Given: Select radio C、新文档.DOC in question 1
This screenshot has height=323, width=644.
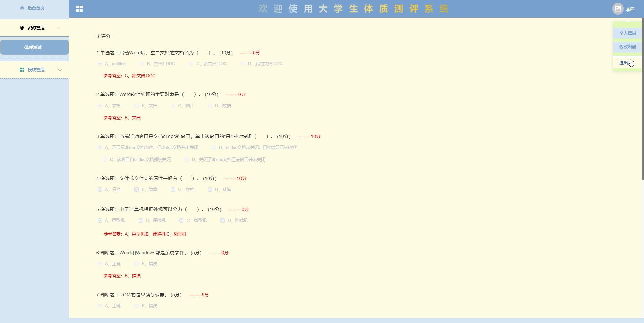Looking at the screenshot, I should 191,64.
